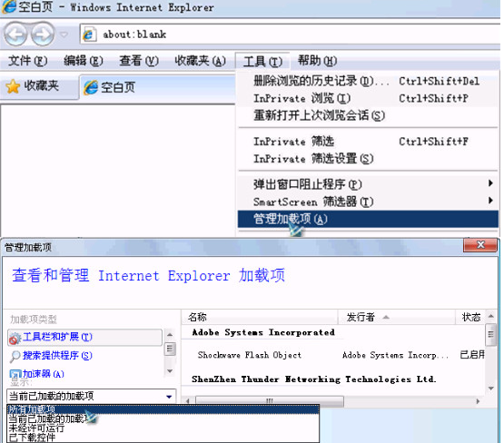Screen dimensions: 504x443
Task: Click add-on type list scrollbar thumb
Action: point(170,349)
